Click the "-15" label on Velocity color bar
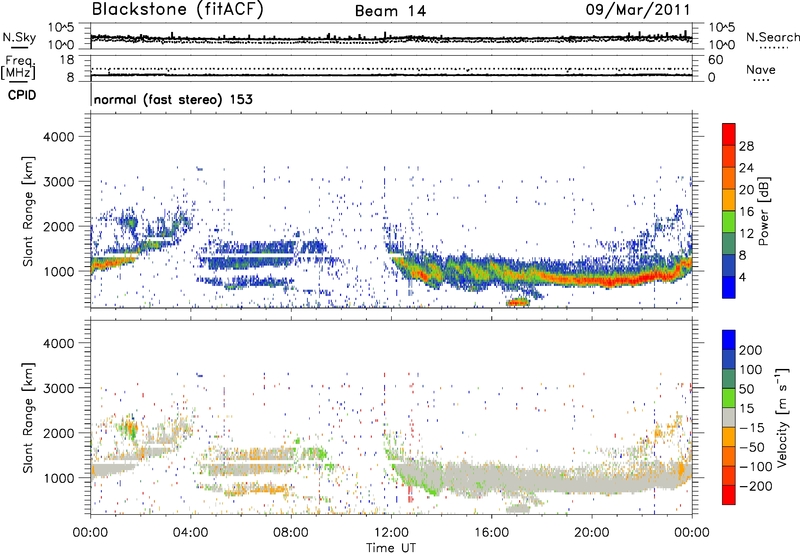 [752, 428]
